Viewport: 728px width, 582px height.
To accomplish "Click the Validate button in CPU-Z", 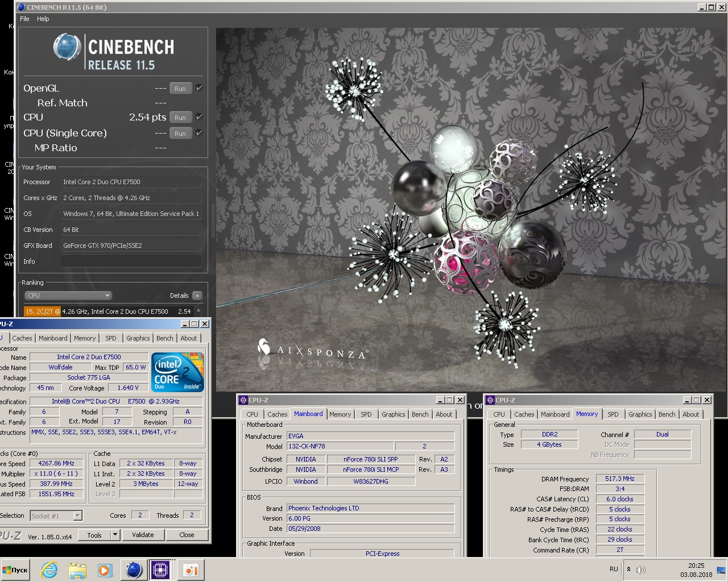I will [x=143, y=535].
